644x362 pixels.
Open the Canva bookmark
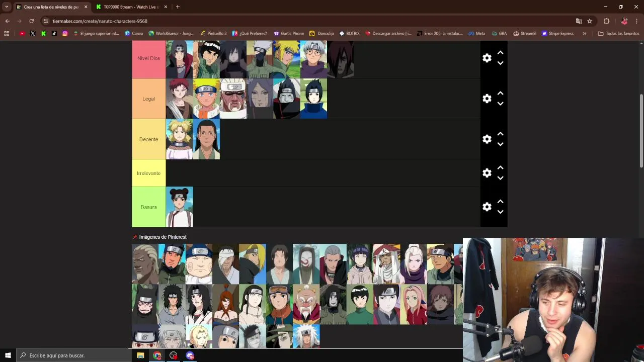click(134, 34)
